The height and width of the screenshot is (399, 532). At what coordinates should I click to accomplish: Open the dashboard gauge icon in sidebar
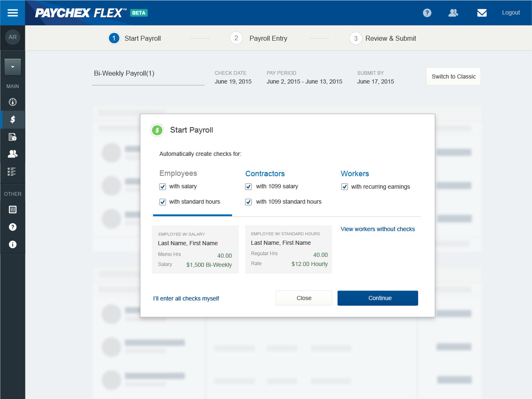12,102
